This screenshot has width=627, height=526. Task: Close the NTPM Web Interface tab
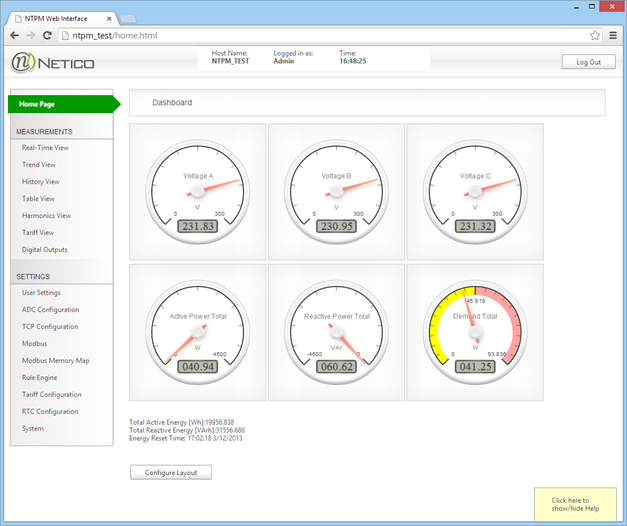pos(109,18)
